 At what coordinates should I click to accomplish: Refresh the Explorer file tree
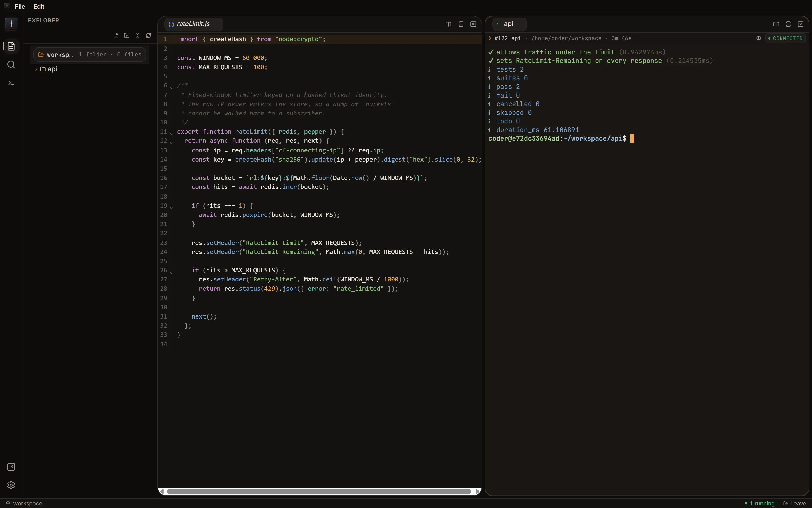(x=148, y=35)
